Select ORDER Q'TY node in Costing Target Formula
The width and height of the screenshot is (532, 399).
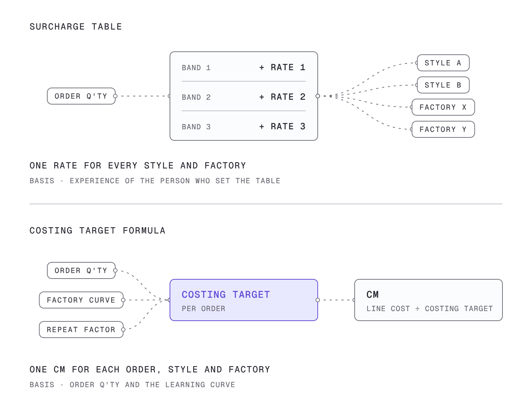pyautogui.click(x=81, y=270)
